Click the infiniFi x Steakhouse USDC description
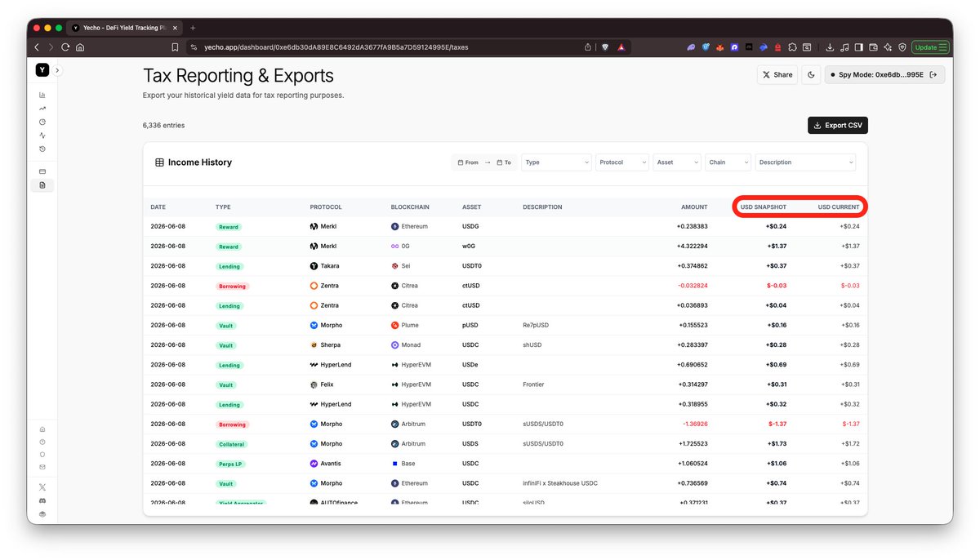 point(560,483)
